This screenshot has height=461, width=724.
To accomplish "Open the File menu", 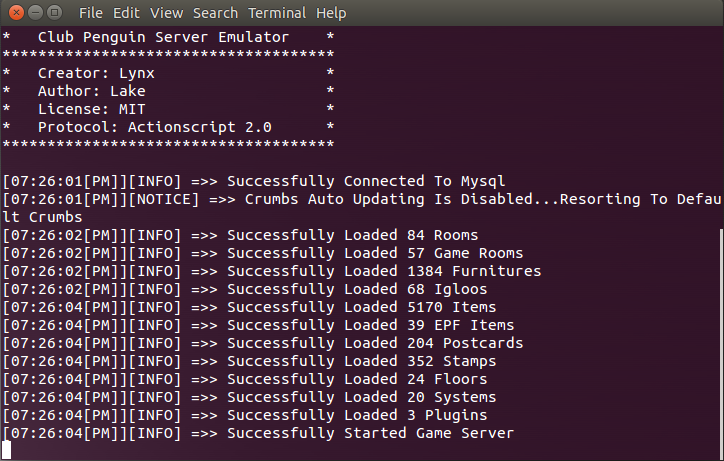I will click(90, 13).
